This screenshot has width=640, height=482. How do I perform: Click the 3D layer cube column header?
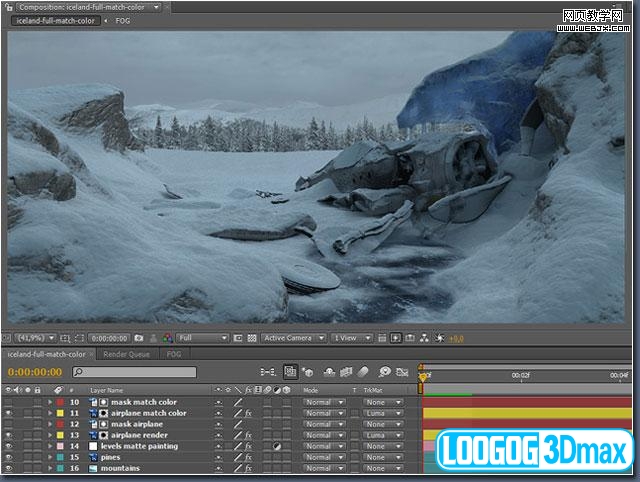287,390
